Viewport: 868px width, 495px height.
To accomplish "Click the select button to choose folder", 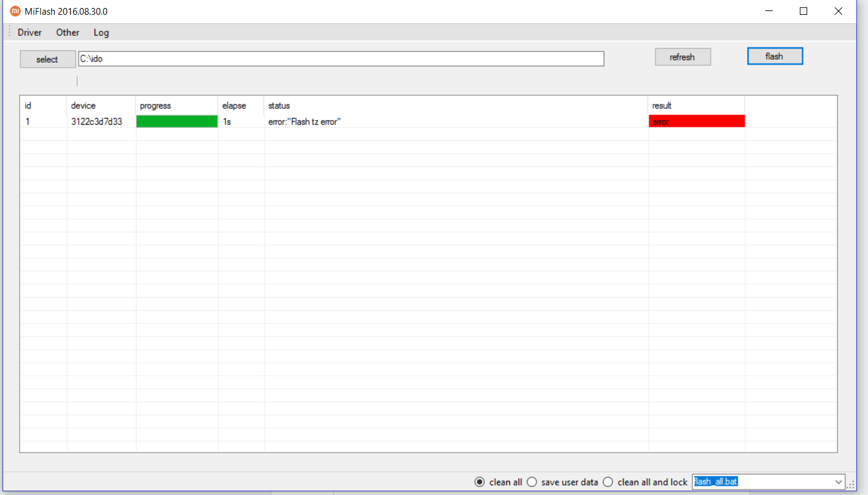I will point(47,59).
